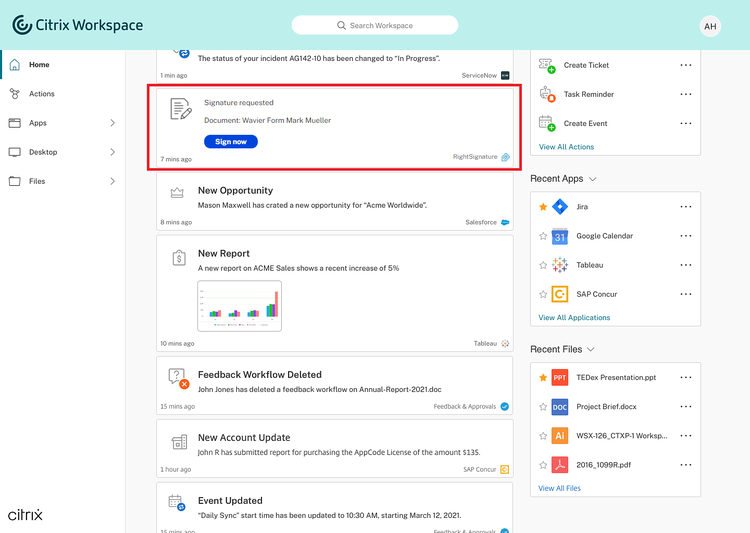
Task: Open more options for Jira
Action: point(686,207)
